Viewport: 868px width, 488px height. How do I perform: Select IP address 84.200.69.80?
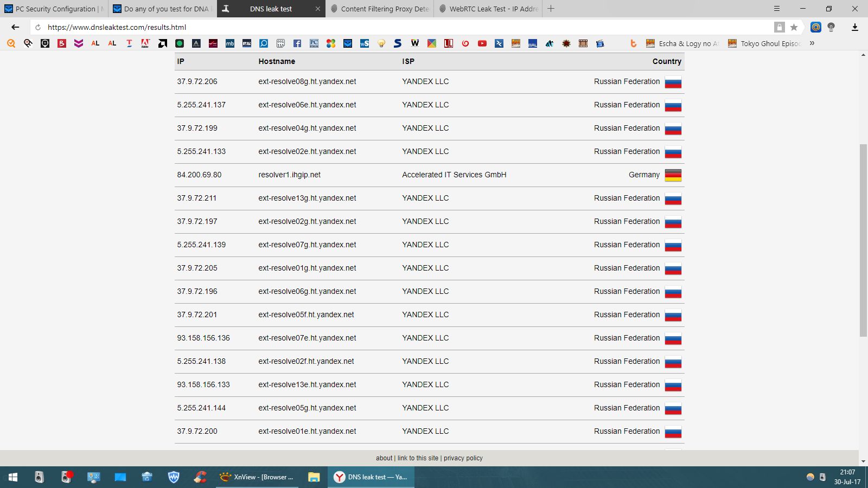click(199, 175)
